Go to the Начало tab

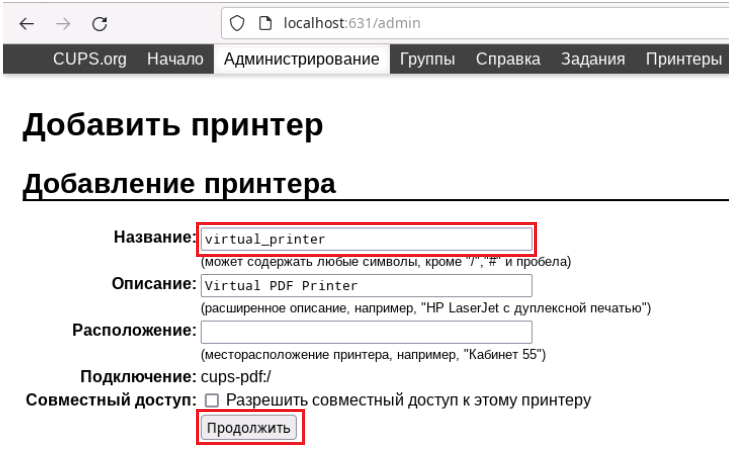(175, 59)
